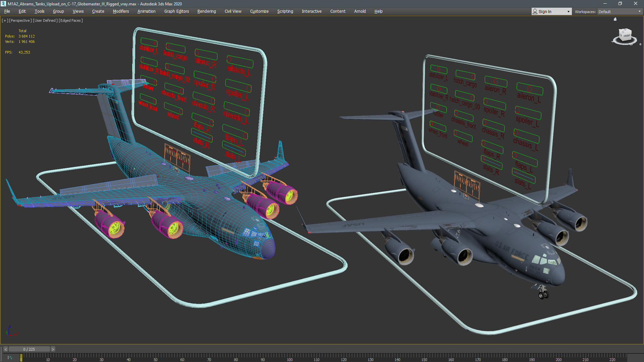
Task: Open the Help menu
Action: [378, 11]
